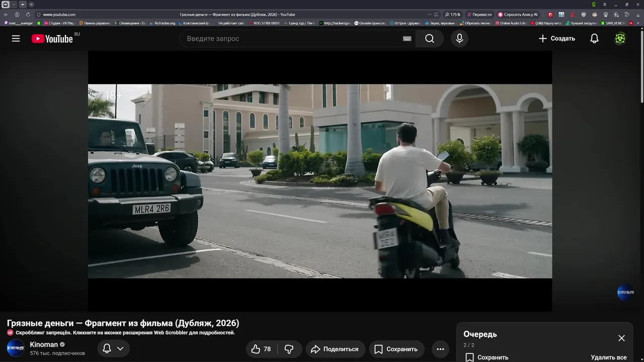This screenshot has height=362, width=644.
Task: Save video with Сохранить under the player
Action: tap(396, 349)
